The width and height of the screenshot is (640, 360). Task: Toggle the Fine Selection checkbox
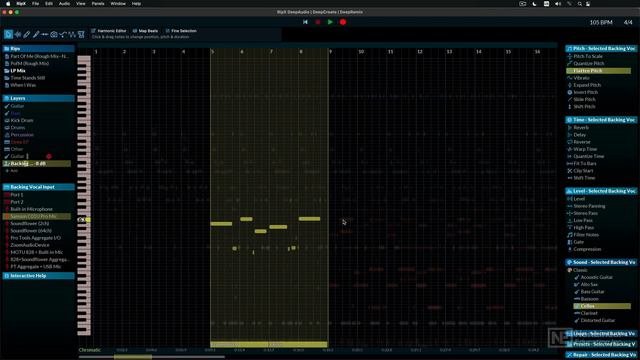pos(167,31)
